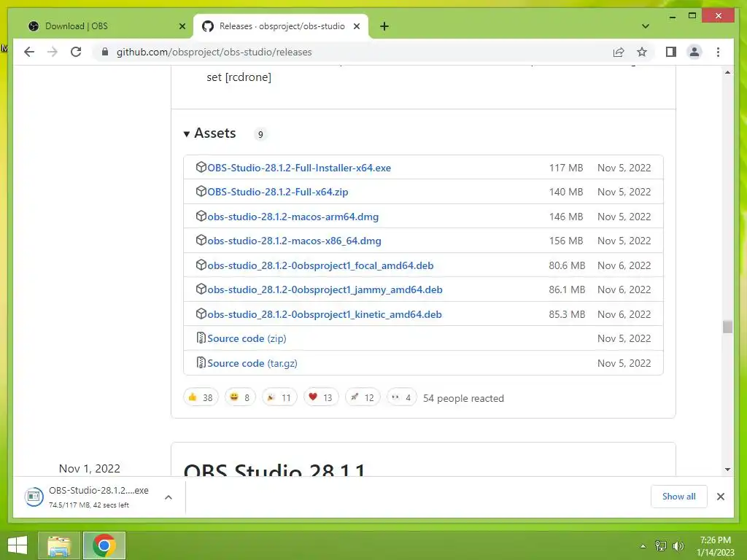Click Show all downloads

point(678,496)
